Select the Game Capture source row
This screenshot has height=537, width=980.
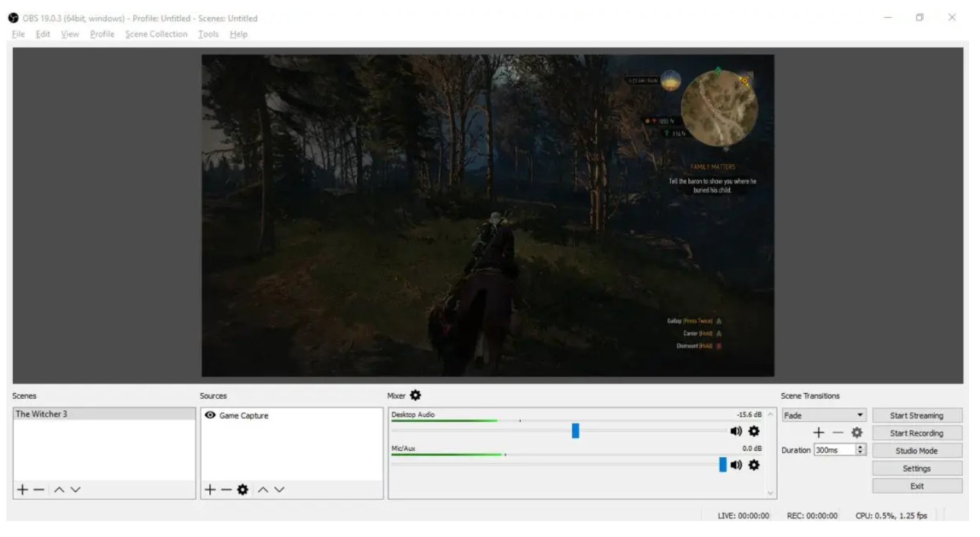click(292, 416)
